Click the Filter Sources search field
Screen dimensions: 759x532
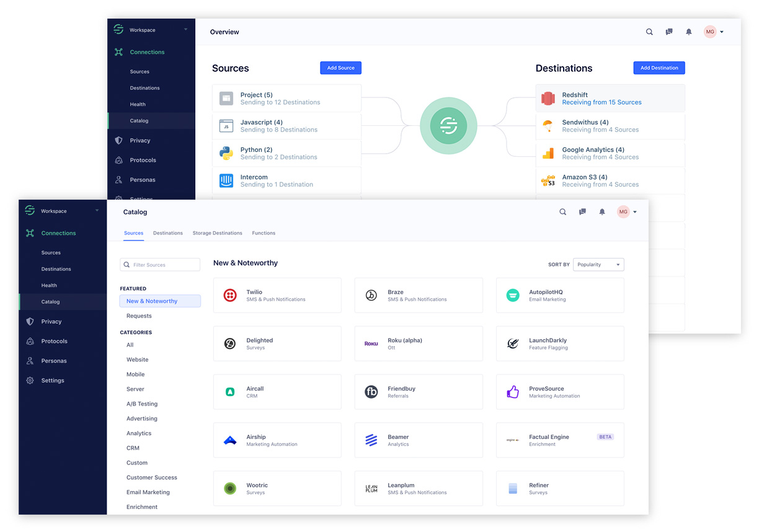pyautogui.click(x=160, y=265)
